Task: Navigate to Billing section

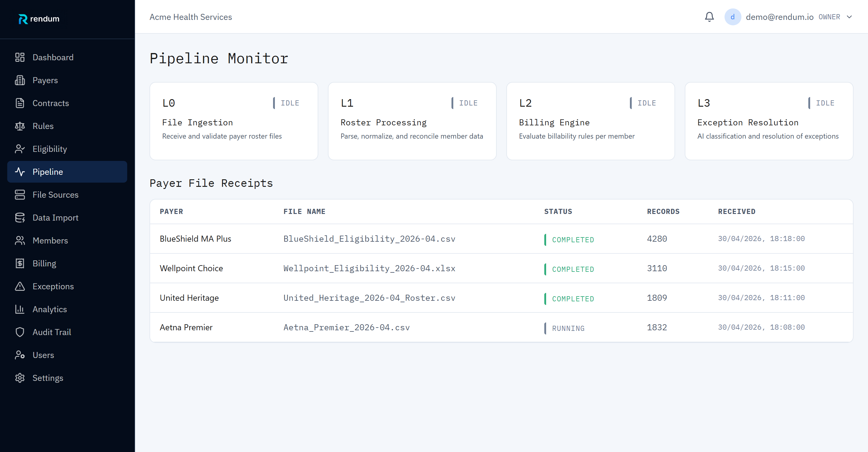Action: click(67, 263)
